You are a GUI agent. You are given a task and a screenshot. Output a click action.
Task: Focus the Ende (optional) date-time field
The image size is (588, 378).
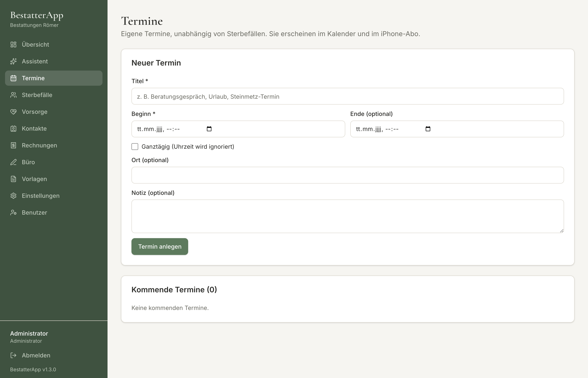click(x=457, y=129)
